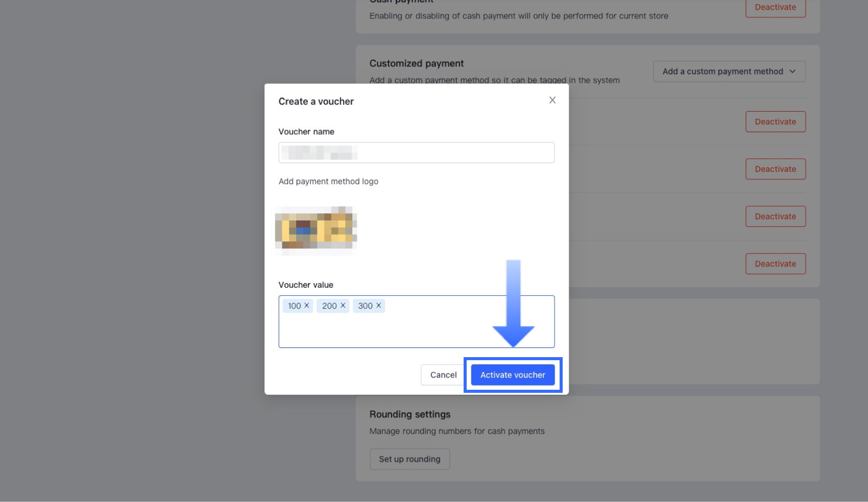Screen dimensions: 868x502
Task: Click the Add payment method logo label
Action: (328, 181)
